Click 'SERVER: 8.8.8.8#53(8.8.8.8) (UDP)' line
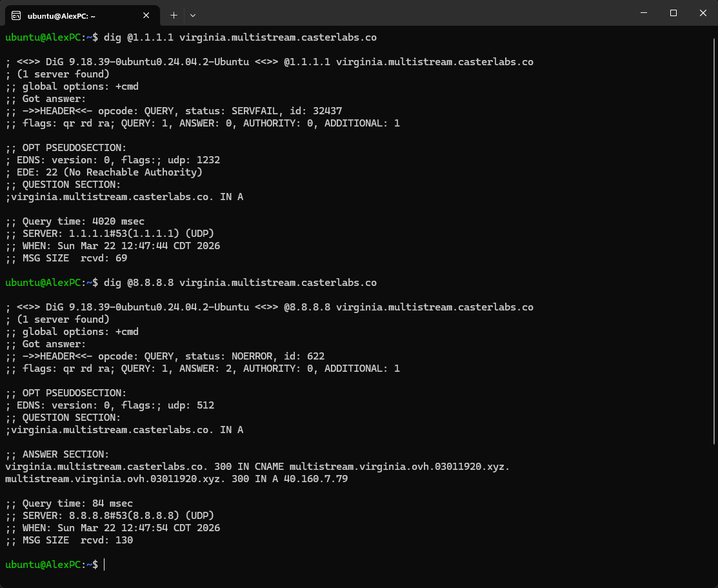 (110, 516)
